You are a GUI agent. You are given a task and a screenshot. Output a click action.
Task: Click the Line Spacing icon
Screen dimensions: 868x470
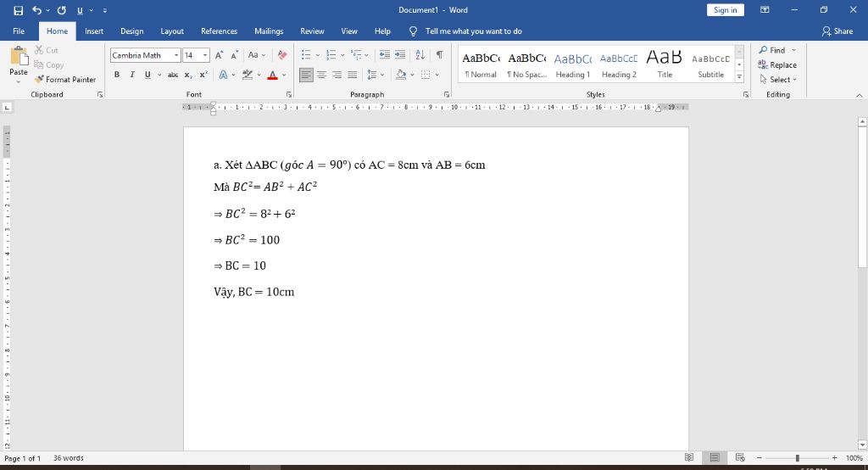pos(372,75)
